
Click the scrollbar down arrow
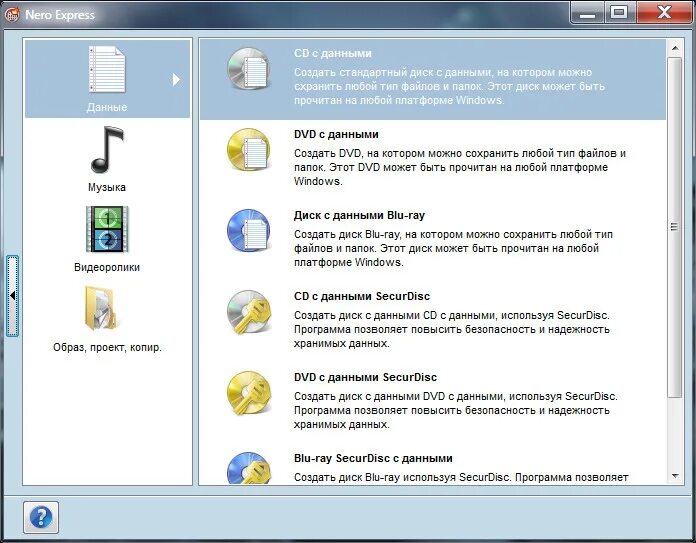675,476
